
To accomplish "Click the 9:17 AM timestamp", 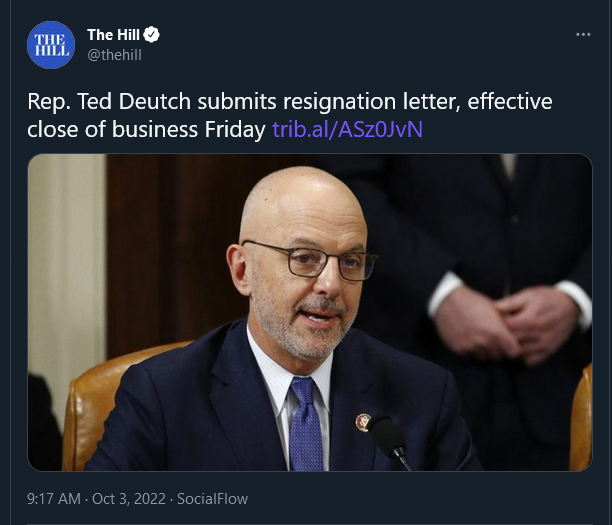I will pos(54,499).
